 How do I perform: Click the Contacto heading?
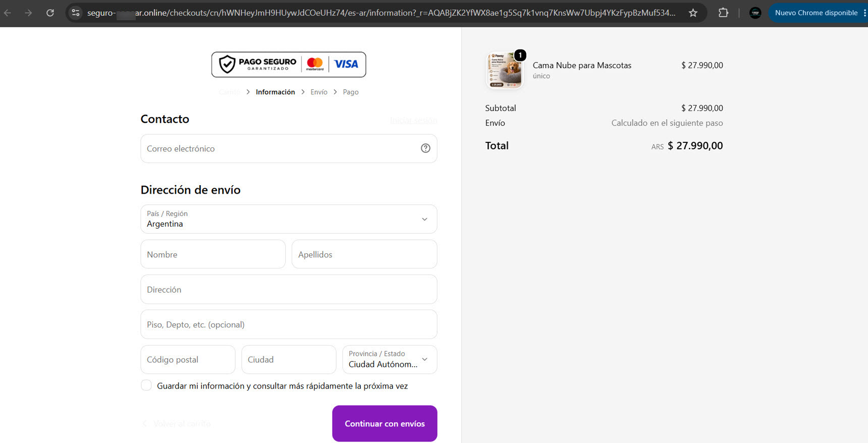[165, 119]
